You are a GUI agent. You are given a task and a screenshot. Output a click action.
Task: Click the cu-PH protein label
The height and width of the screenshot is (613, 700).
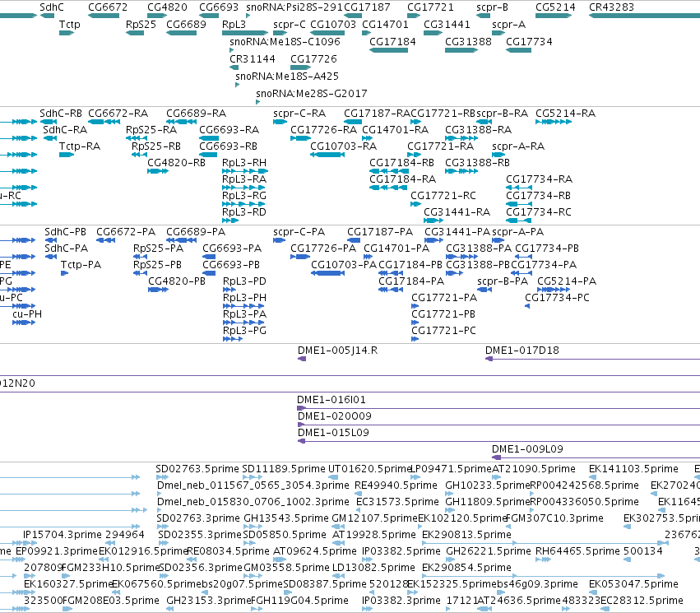(27, 314)
